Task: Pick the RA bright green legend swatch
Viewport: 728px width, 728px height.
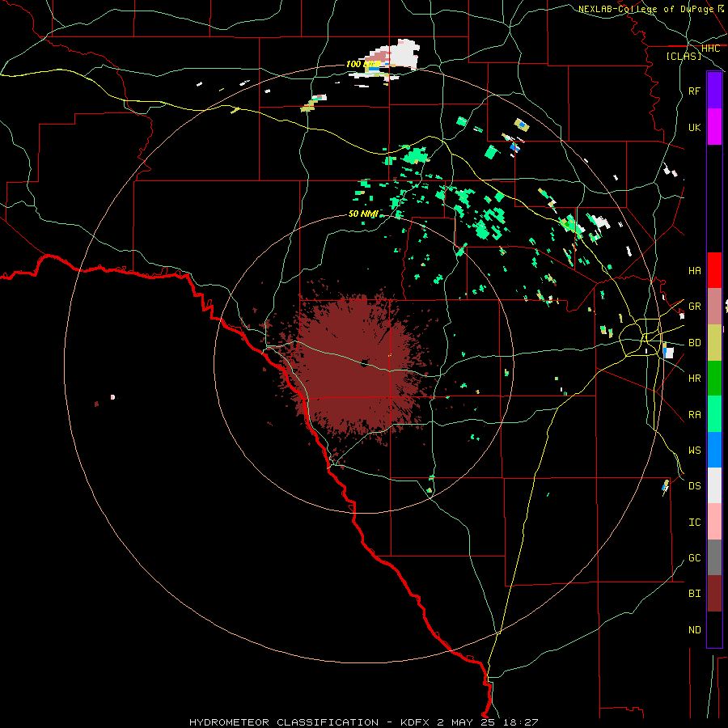Action: (x=714, y=414)
